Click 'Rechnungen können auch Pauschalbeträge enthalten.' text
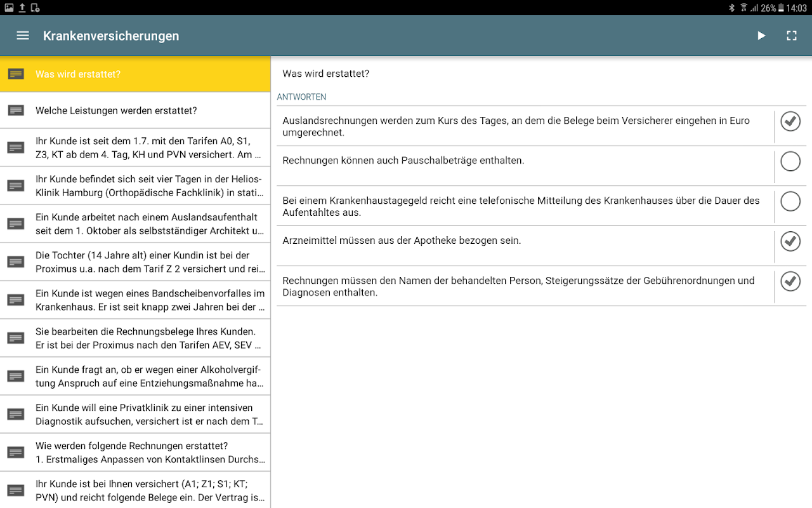The image size is (812, 508). [x=403, y=161]
